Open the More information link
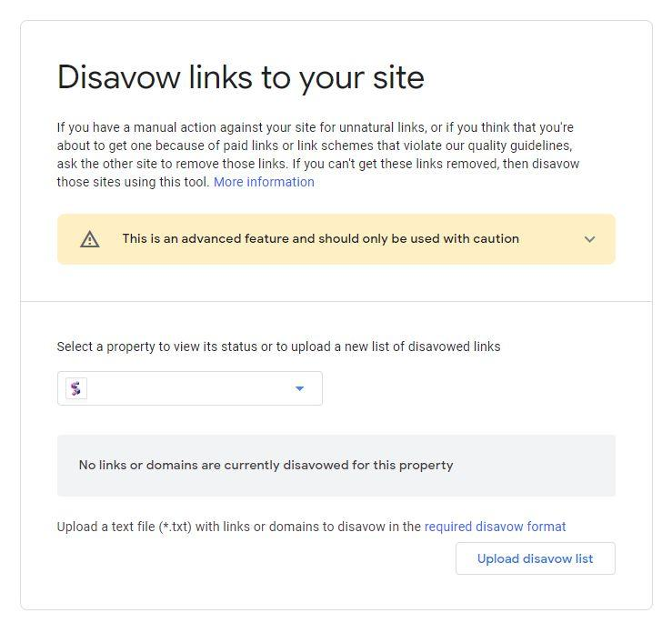This screenshot has height=633, width=672. pyautogui.click(x=264, y=182)
